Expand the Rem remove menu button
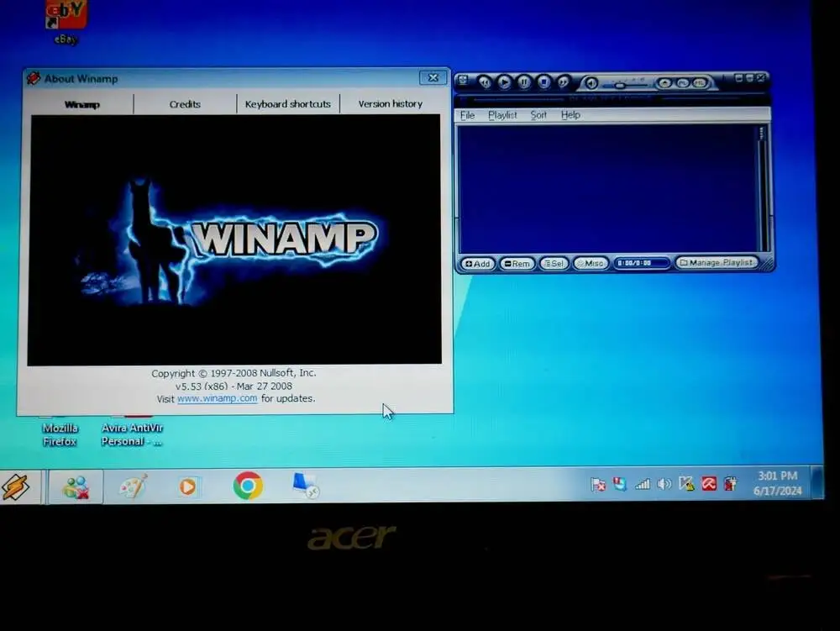The height and width of the screenshot is (631, 840). pyautogui.click(x=517, y=264)
